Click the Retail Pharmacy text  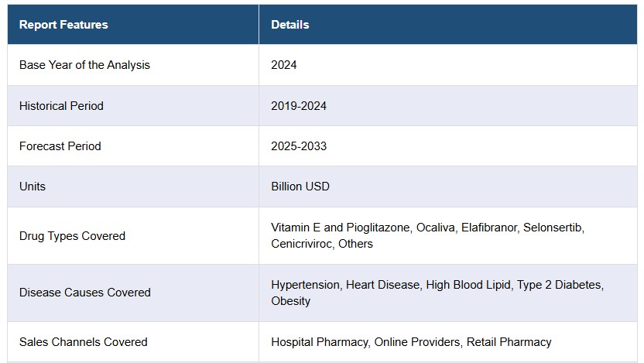pos(509,342)
